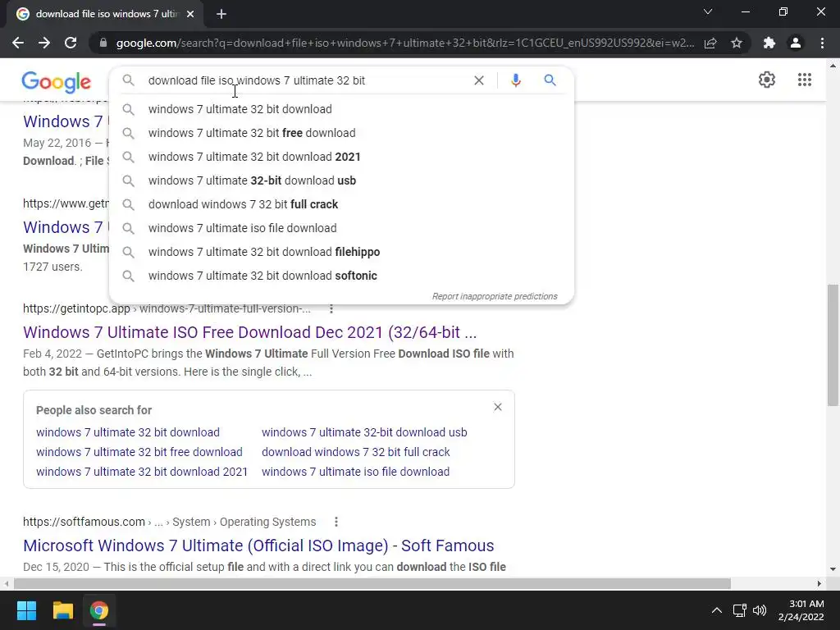
Task: Select suggestion ending with 'filehippo'
Action: (341, 252)
